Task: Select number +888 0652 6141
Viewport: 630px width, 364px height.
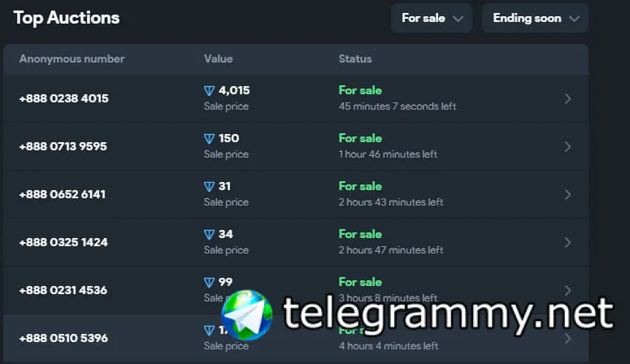Action: click(x=63, y=195)
